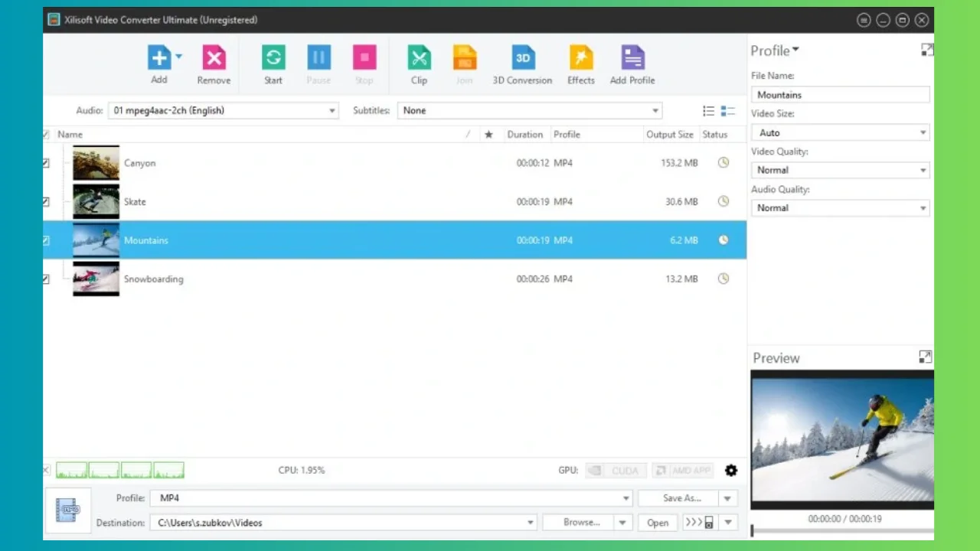
Task: Expand the Profile panel maximize icon
Action: coord(927,50)
